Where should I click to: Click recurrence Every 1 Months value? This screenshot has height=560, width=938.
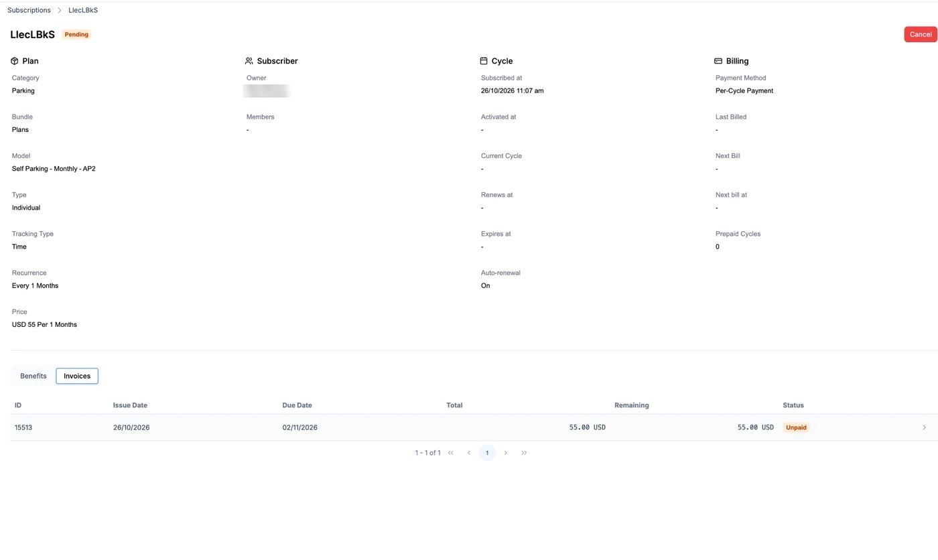tap(35, 286)
